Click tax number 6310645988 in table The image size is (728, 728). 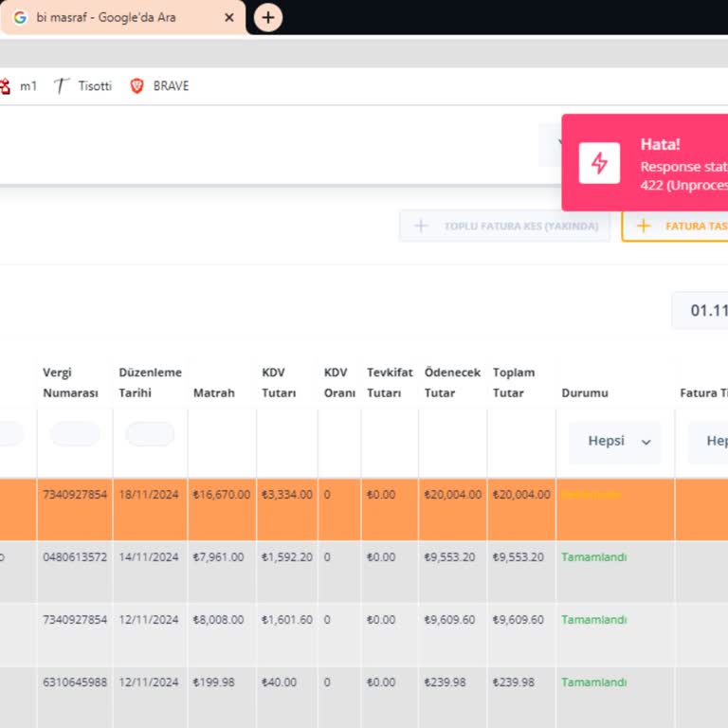coord(75,682)
